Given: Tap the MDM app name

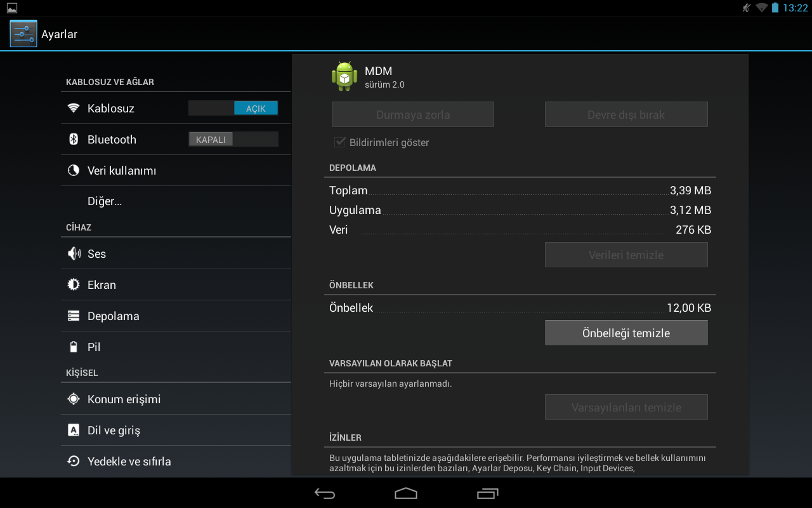Looking at the screenshot, I should (378, 71).
